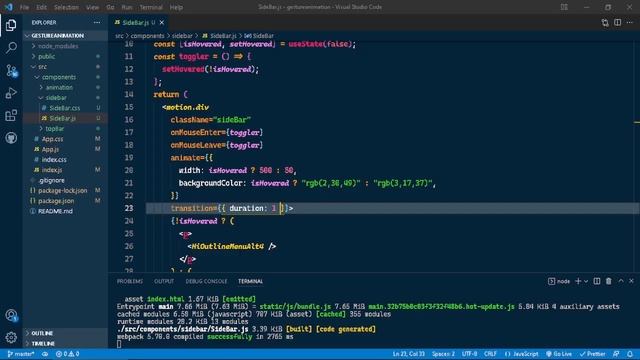640x360 pixels.
Task: Open README.md file
Action: [65, 211]
